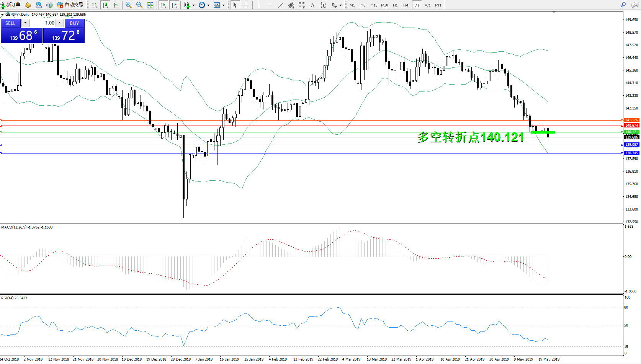This screenshot has height=364, width=641.
Task: Open the search magnifier in toolbar
Action: pyautogui.click(x=623, y=5)
